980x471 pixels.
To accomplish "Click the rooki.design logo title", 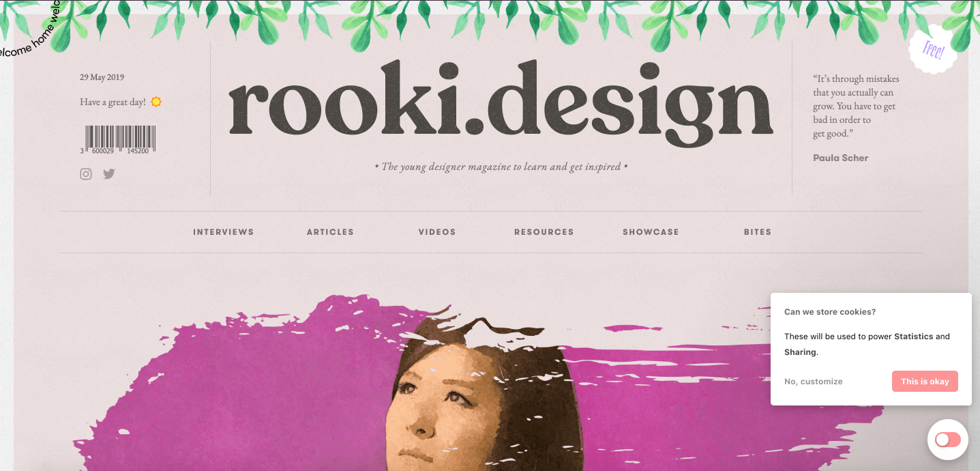I will (501, 102).
